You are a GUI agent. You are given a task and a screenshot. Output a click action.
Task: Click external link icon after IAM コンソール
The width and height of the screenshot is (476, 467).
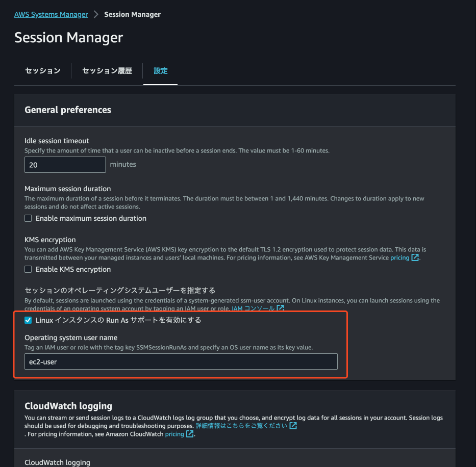pos(280,308)
